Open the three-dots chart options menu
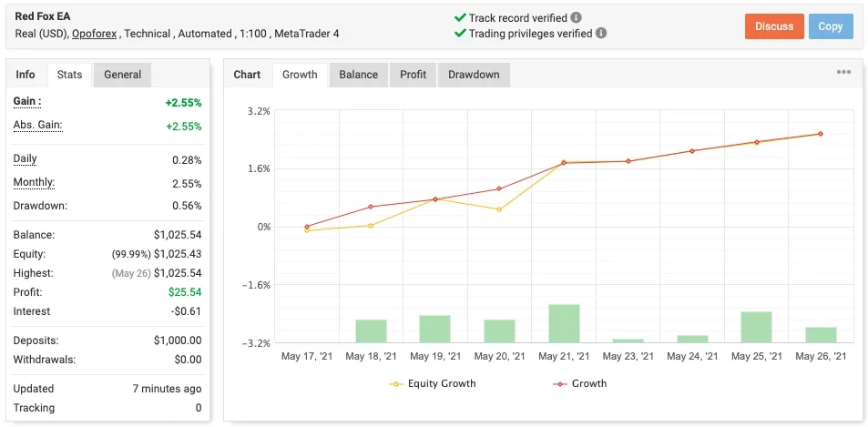This screenshot has width=868, height=427. [x=843, y=73]
